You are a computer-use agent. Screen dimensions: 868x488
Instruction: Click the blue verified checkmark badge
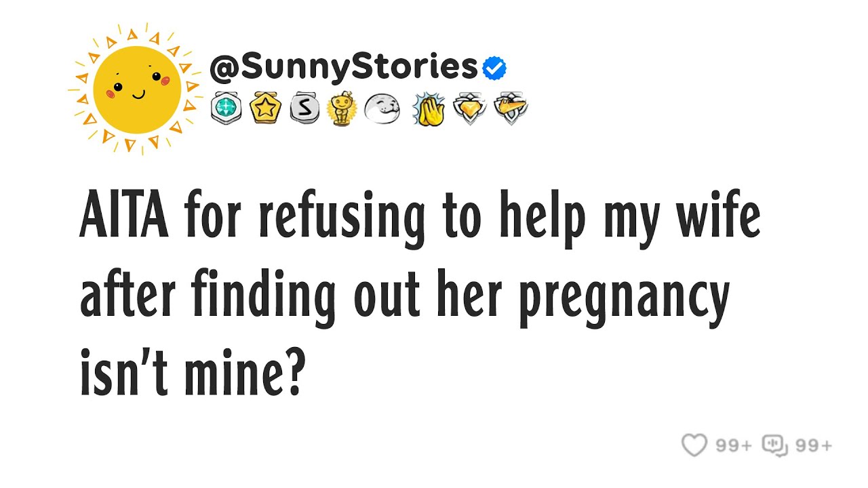tap(494, 68)
